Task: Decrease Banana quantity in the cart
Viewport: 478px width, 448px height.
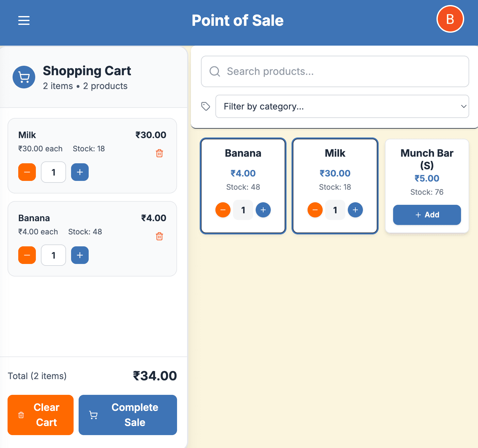Action: 27,255
